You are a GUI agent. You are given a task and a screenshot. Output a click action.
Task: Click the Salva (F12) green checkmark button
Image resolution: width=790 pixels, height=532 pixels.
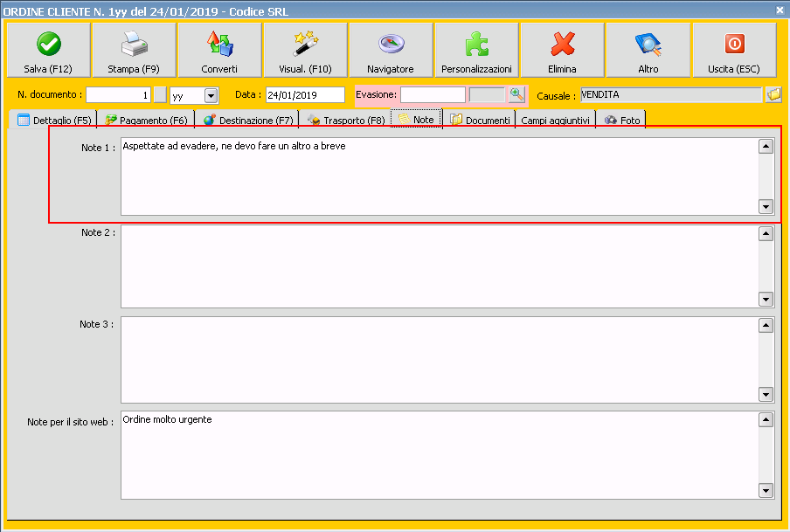pyautogui.click(x=48, y=50)
